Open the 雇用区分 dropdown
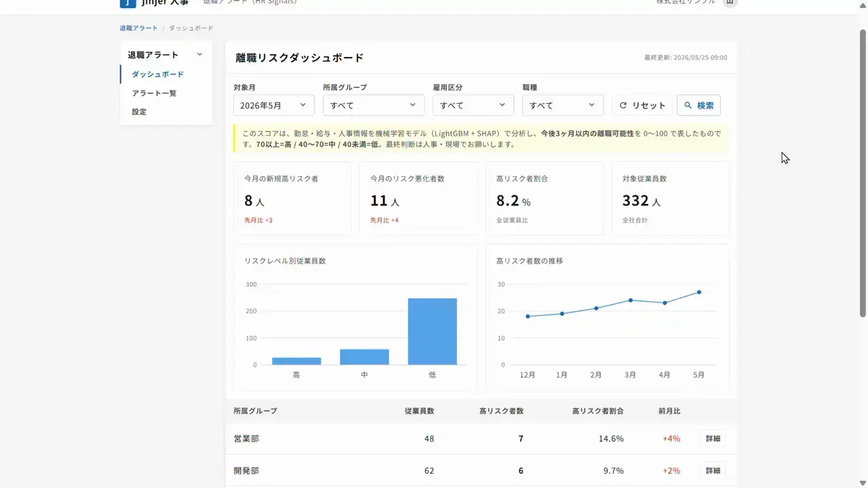Viewport: 868px width, 488px height. pyautogui.click(x=473, y=105)
